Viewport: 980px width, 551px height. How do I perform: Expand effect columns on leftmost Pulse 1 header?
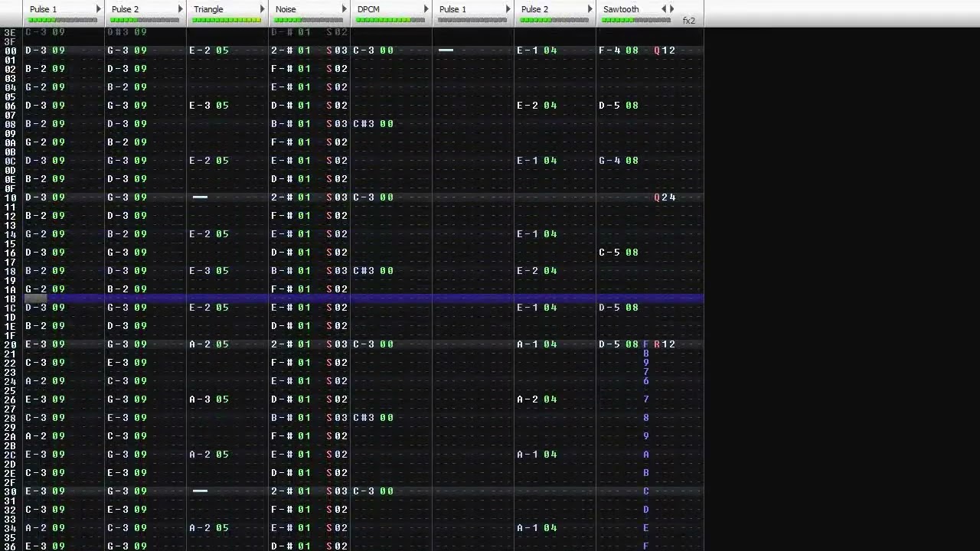pos(98,9)
